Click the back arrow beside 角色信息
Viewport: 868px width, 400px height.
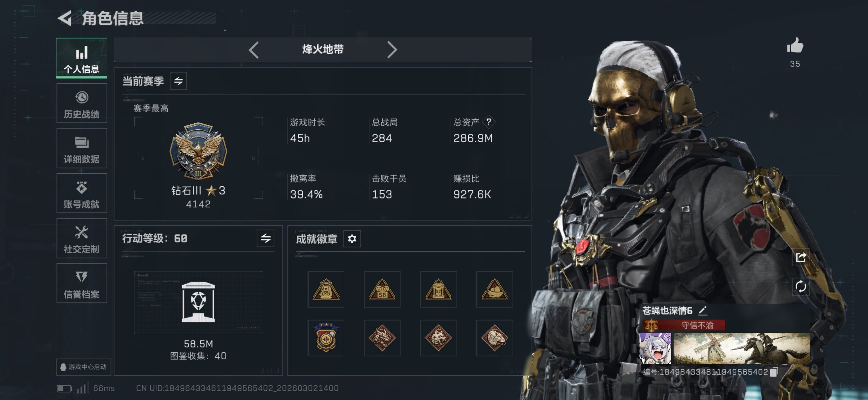[64, 18]
